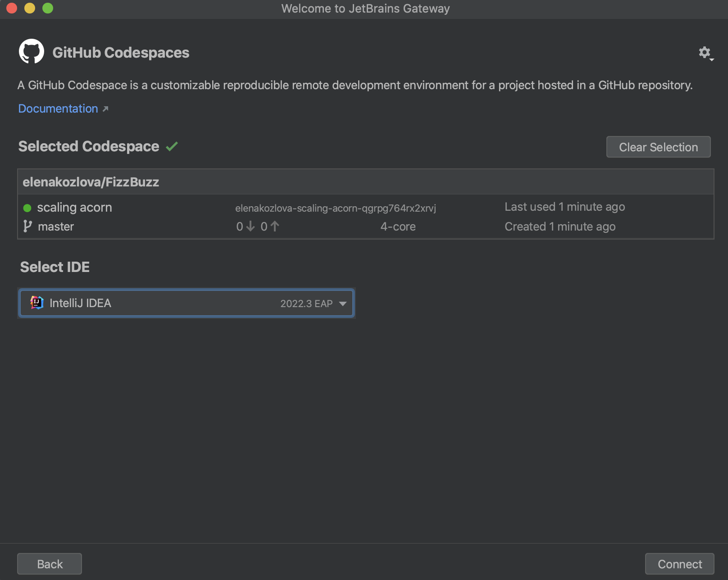Clear the selected codespace
728x580 pixels.
click(x=658, y=147)
